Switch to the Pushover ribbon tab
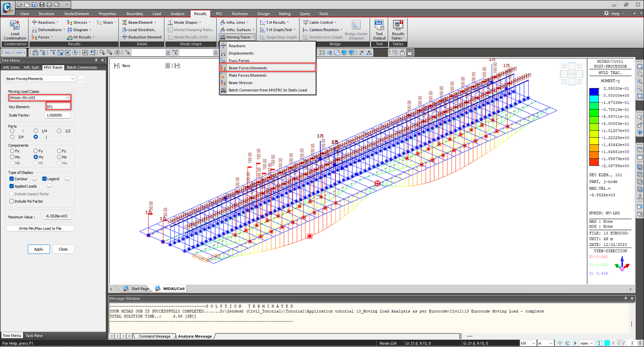 (x=241, y=14)
